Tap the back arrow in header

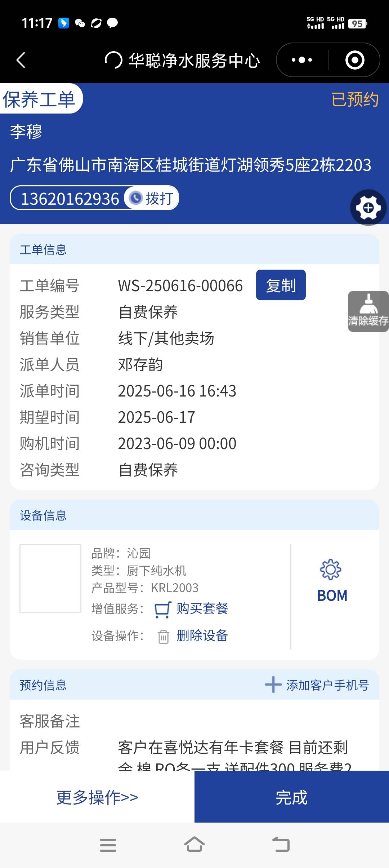click(x=21, y=60)
